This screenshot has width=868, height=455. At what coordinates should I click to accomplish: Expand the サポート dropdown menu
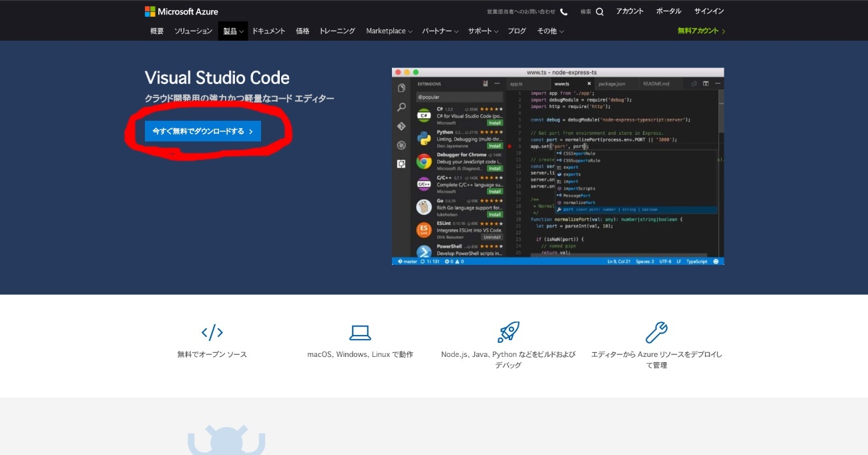(483, 31)
